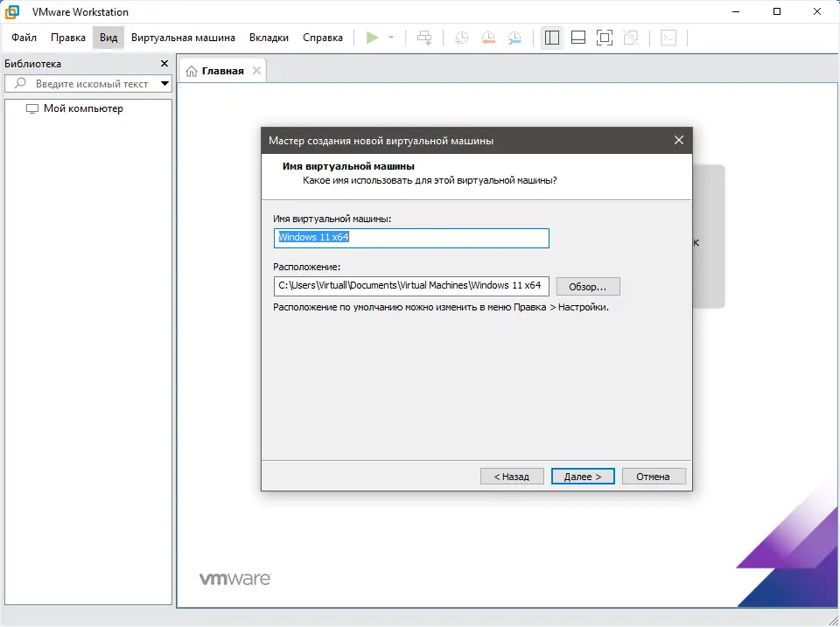Close the Библиотека panel

[x=164, y=64]
